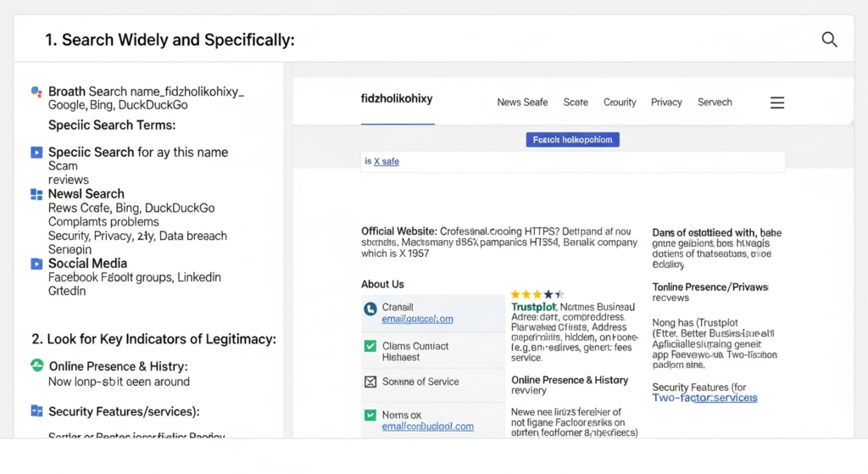This screenshot has width=868, height=474.
Task: Toggle the green Clams Cuntact checkbox
Action: [x=370, y=346]
